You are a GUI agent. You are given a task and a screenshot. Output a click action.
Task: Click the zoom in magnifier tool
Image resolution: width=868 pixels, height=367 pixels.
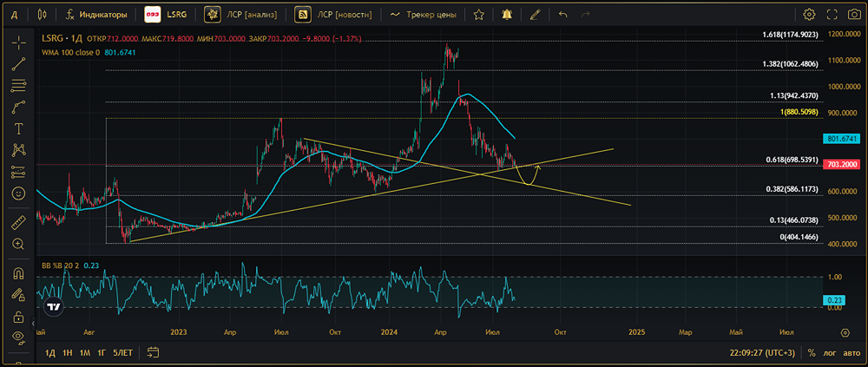18,244
